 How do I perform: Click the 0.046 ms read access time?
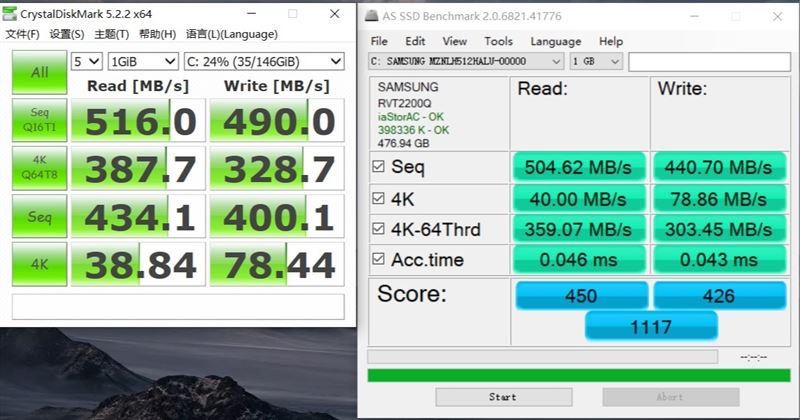click(579, 260)
